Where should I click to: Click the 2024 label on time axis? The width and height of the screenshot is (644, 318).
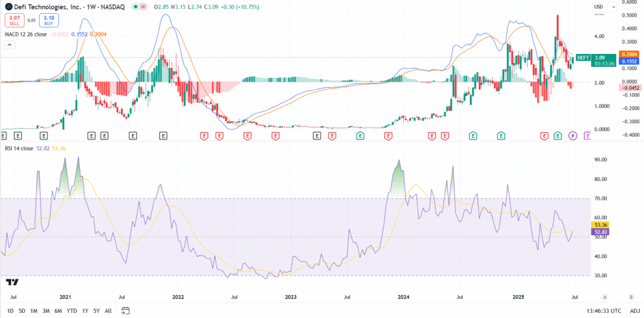(x=404, y=296)
